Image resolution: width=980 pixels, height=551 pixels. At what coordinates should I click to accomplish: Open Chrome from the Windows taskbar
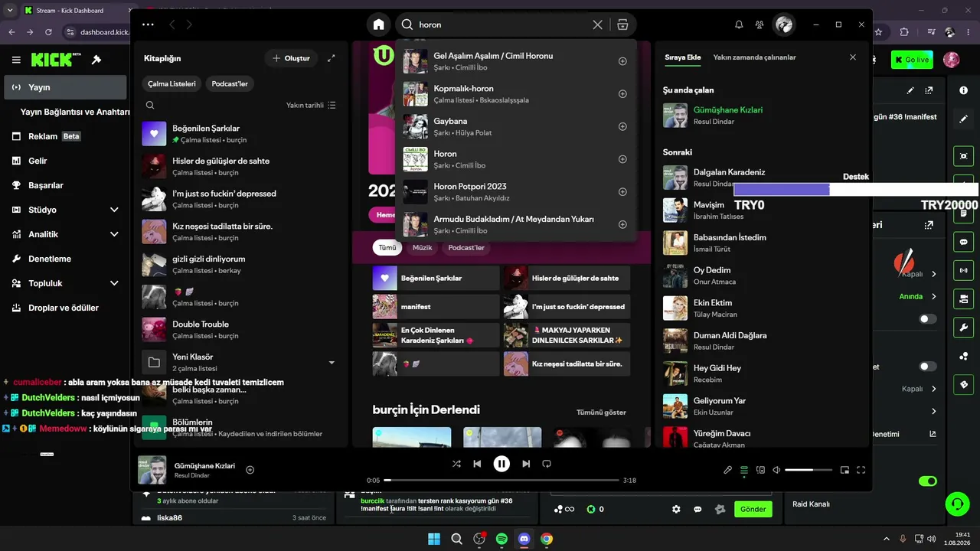[x=547, y=539]
